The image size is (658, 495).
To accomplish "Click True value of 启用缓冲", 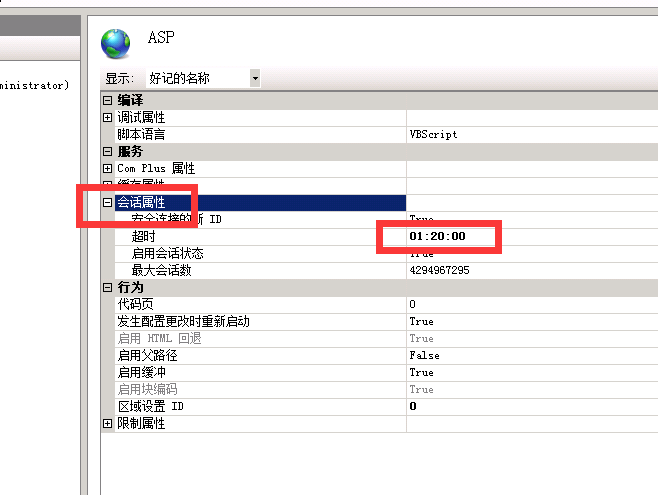I will pos(422,373).
